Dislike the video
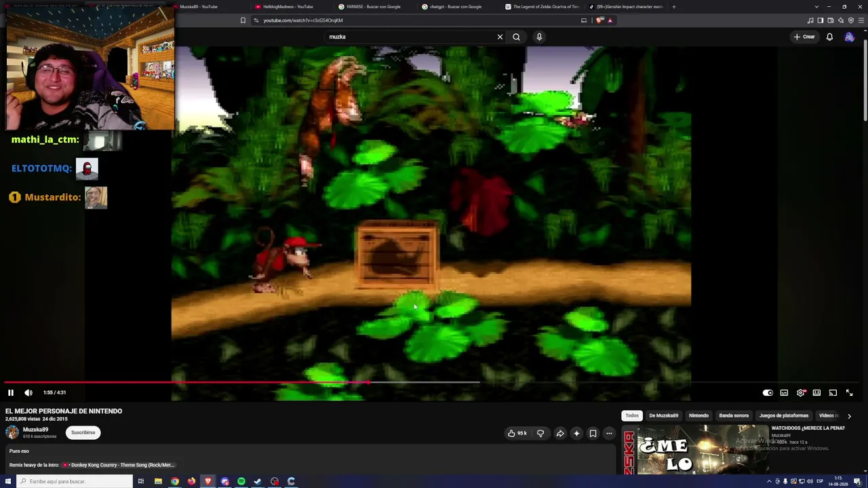 (x=540, y=433)
